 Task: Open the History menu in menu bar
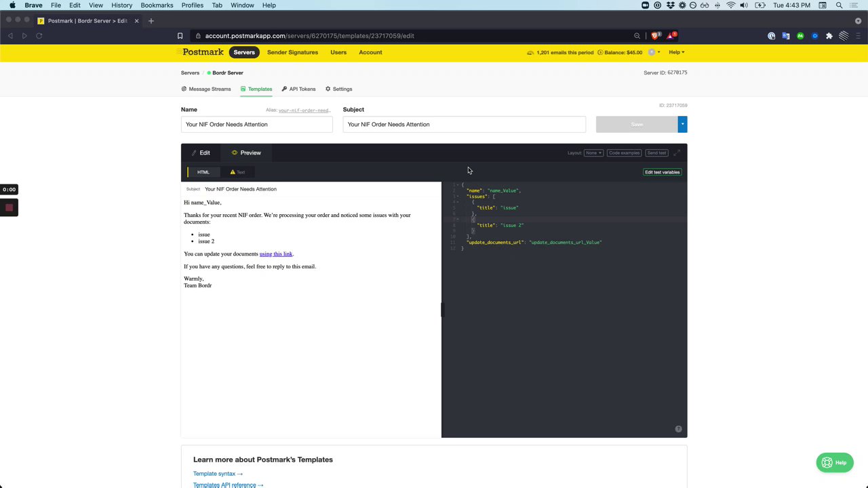[121, 5]
